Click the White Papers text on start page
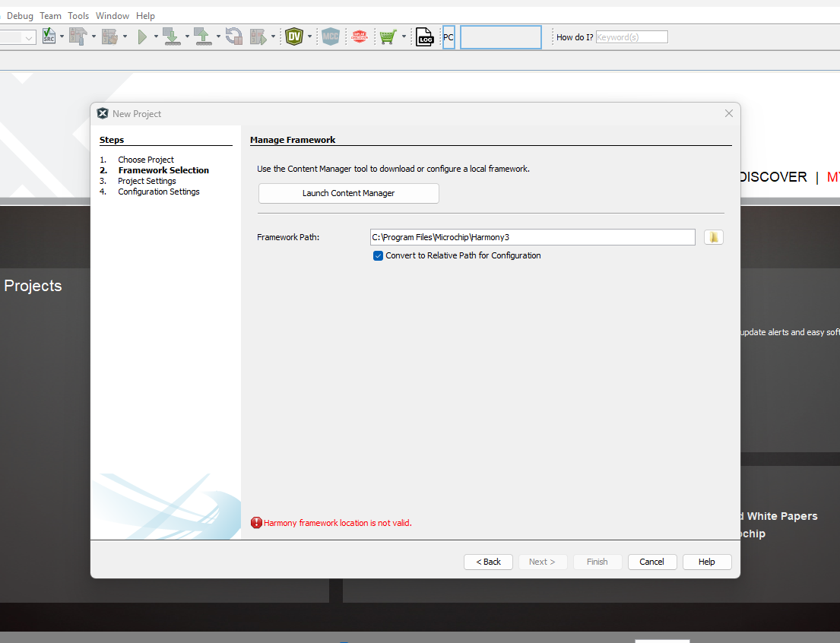The height and width of the screenshot is (643, 840). 782,516
